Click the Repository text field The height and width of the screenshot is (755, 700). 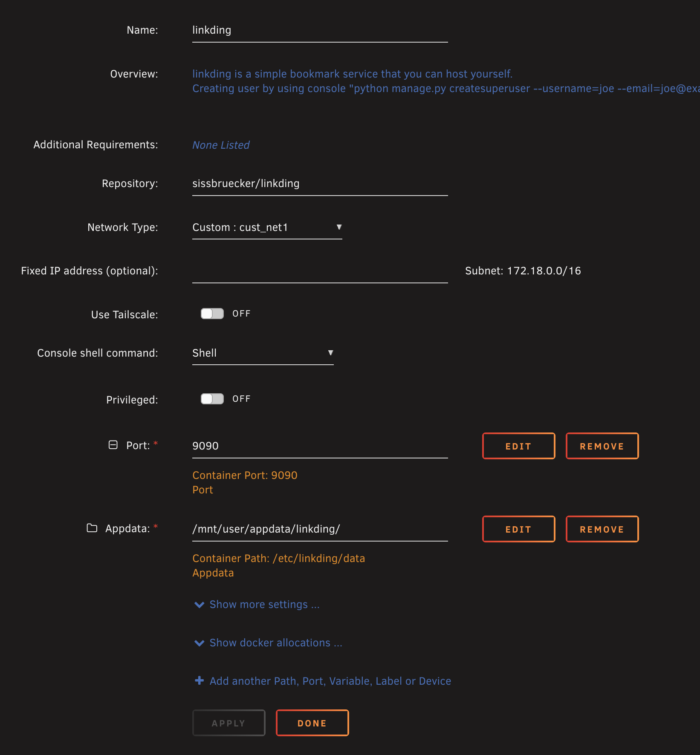(x=320, y=184)
